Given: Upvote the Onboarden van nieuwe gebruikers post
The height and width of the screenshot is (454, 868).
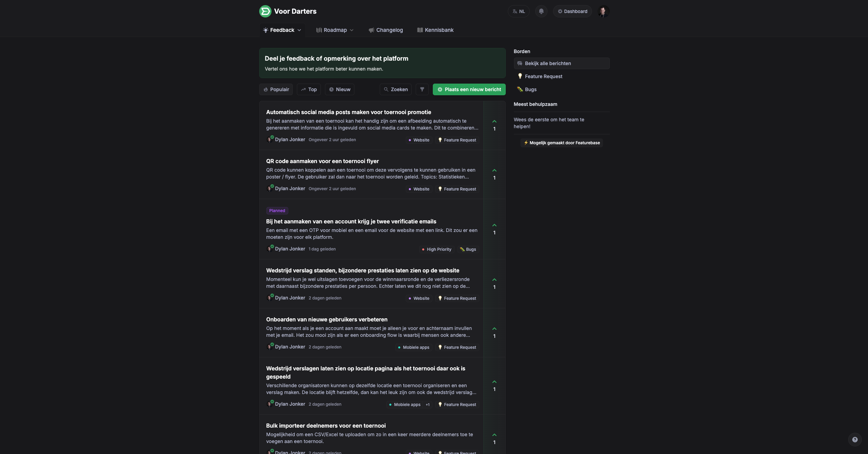Looking at the screenshot, I should [494, 329].
